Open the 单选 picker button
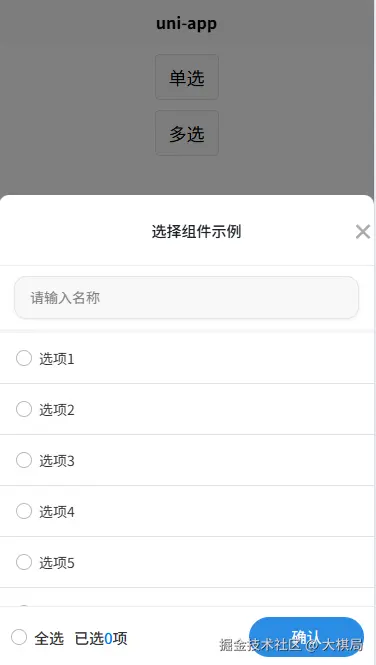 click(x=187, y=77)
